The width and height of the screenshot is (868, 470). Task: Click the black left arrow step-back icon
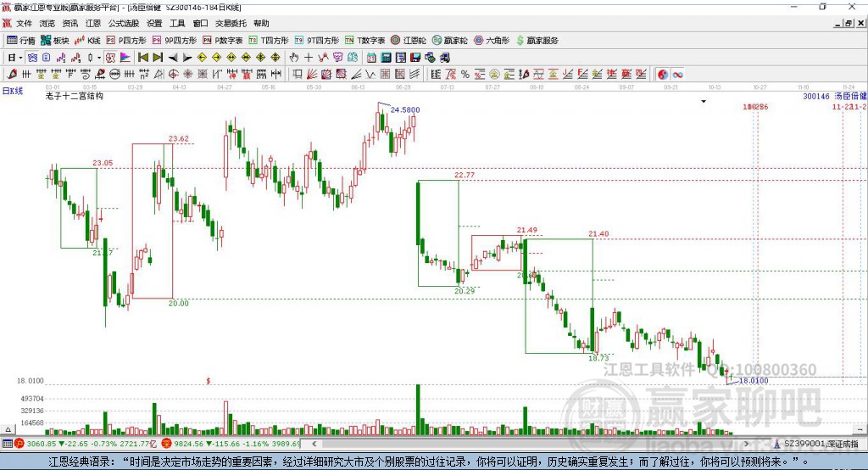(173, 58)
